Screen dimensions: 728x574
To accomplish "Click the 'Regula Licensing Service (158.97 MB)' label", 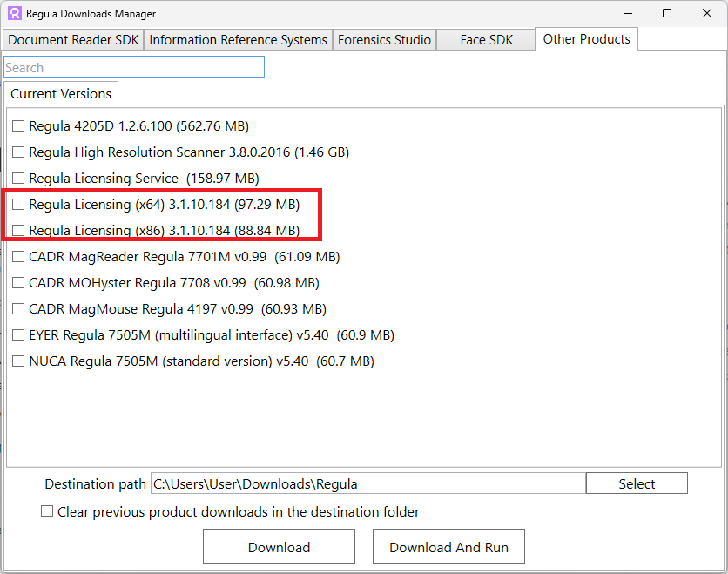I will click(144, 178).
